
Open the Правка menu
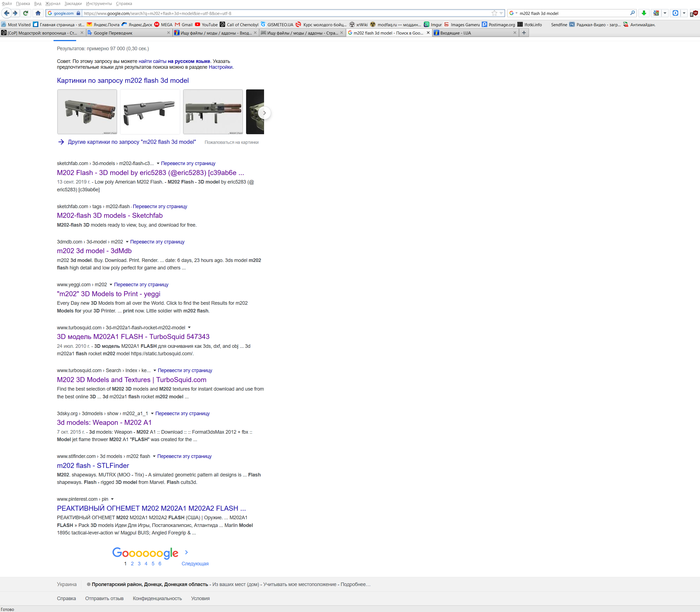[23, 3]
